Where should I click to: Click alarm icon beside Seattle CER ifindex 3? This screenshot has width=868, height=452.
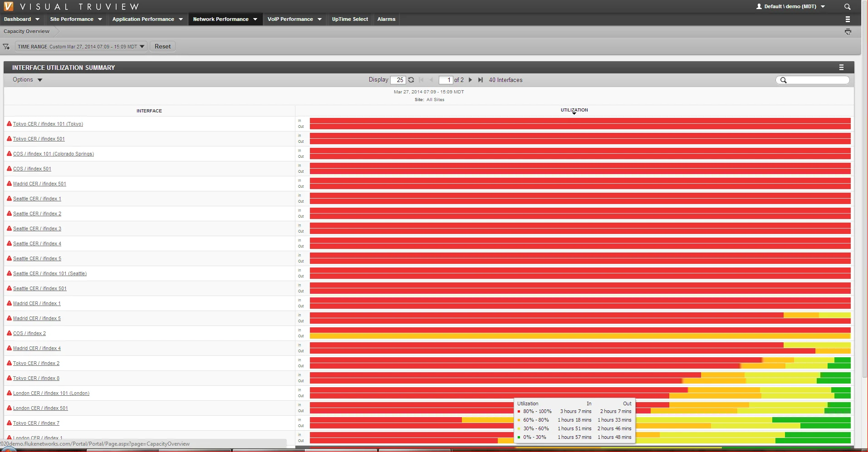[x=9, y=228]
